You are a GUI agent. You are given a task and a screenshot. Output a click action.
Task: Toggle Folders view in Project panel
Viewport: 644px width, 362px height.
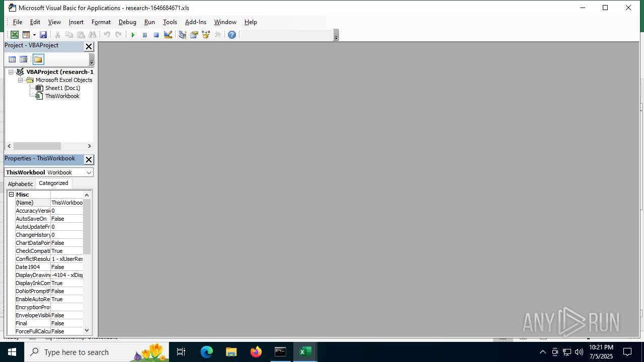coord(38,59)
